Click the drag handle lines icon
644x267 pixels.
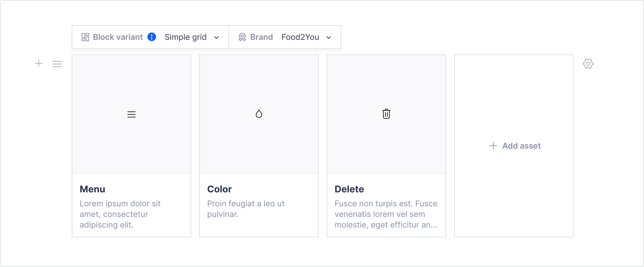coord(57,64)
